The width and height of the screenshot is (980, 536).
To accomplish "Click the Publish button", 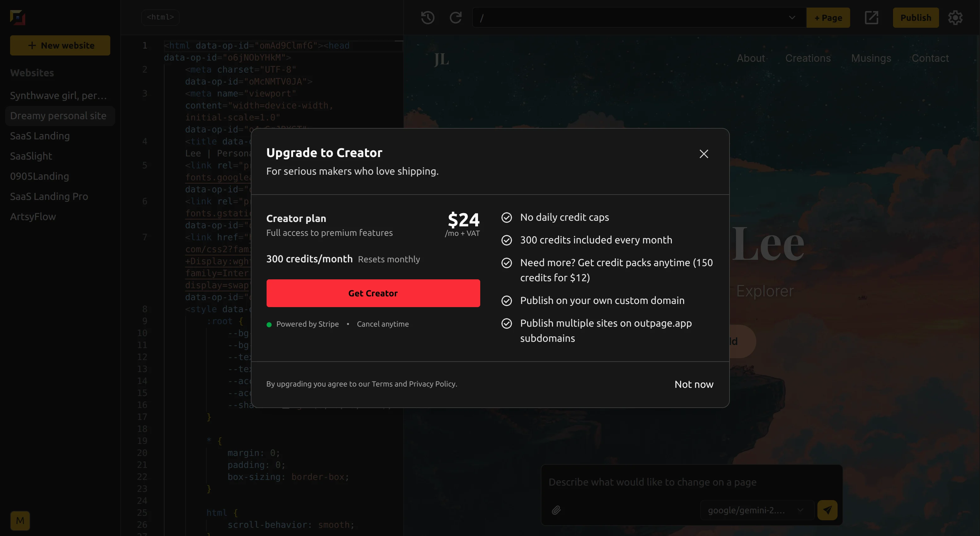I will click(915, 18).
